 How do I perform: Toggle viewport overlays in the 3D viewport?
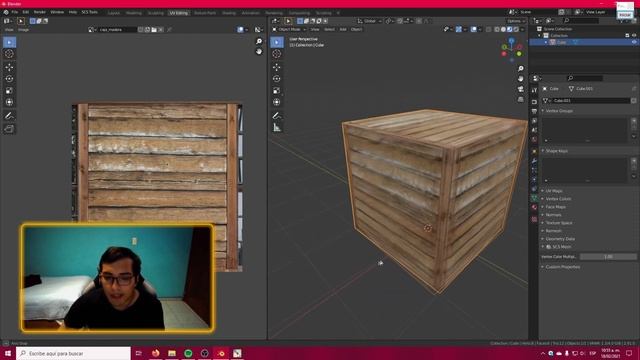(473, 29)
